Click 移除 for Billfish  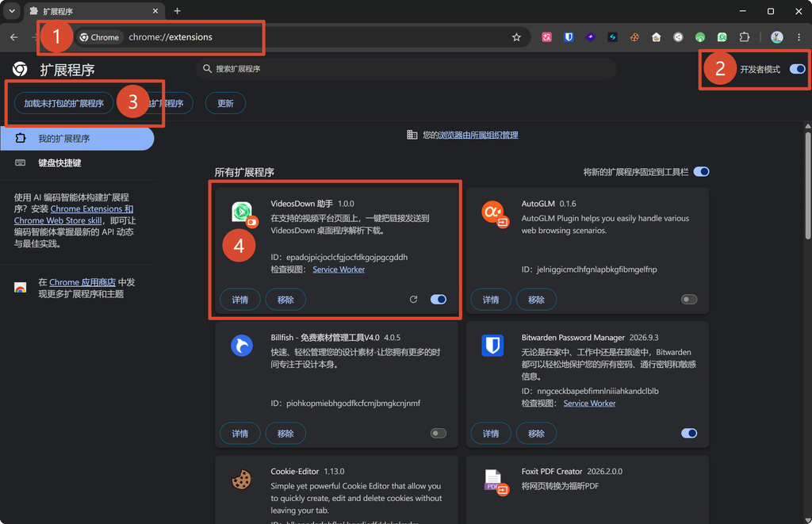pyautogui.click(x=285, y=434)
